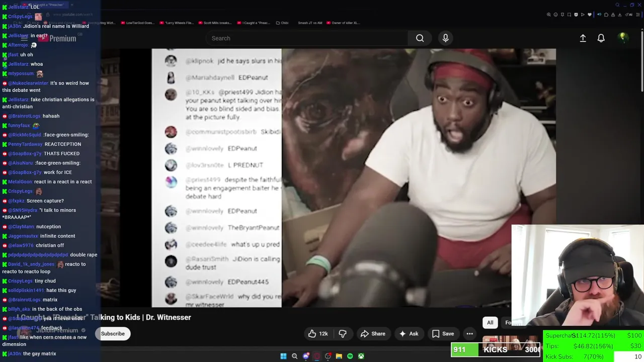
Task: Open Xbox app from the taskbar
Action: 361,356
